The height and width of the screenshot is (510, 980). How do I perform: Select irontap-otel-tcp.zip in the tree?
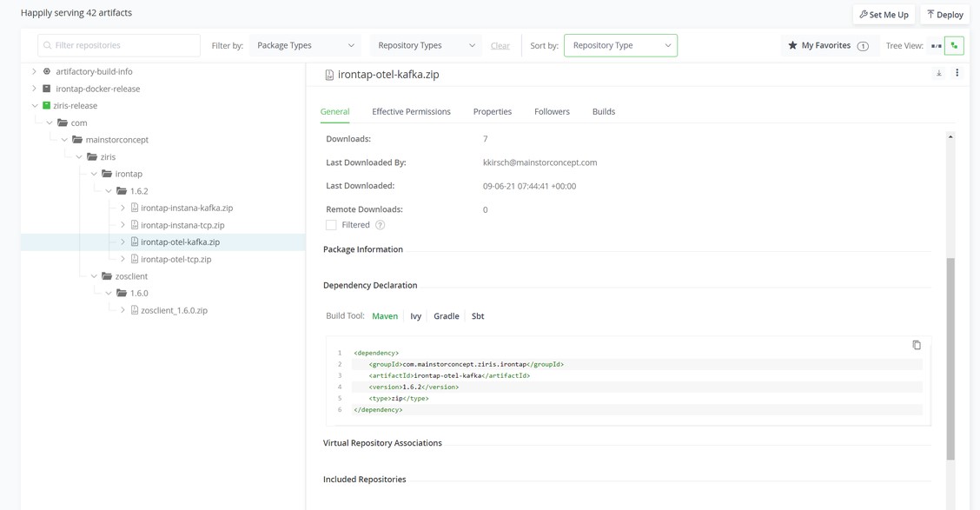tap(175, 260)
